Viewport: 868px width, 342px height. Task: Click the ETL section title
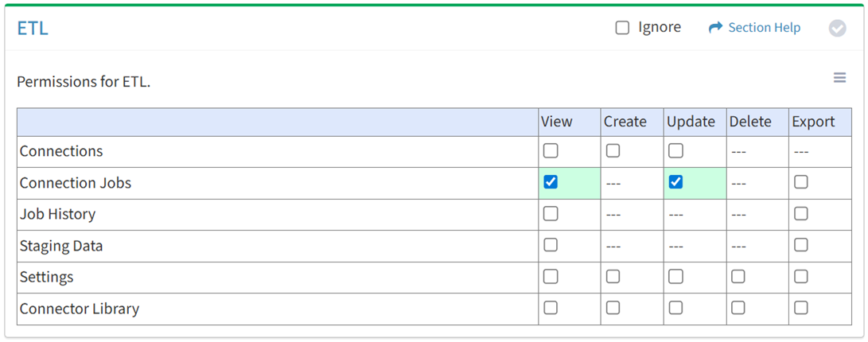point(33,28)
